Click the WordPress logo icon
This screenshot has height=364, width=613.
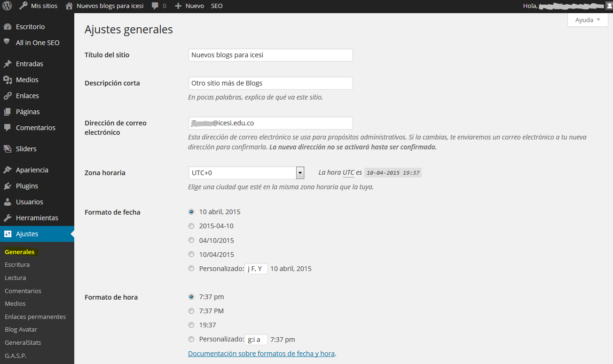tap(7, 6)
